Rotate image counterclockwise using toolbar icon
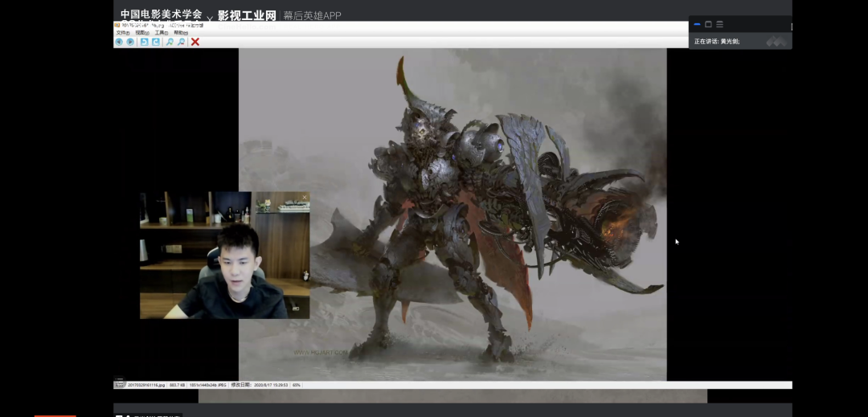The height and width of the screenshot is (417, 868). pyautogui.click(x=144, y=42)
